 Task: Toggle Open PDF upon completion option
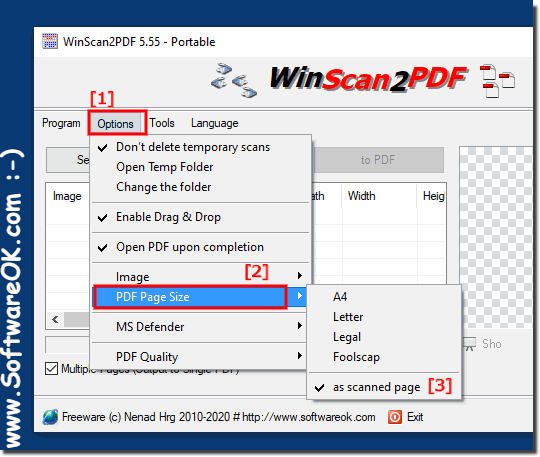pyautogui.click(x=200, y=247)
